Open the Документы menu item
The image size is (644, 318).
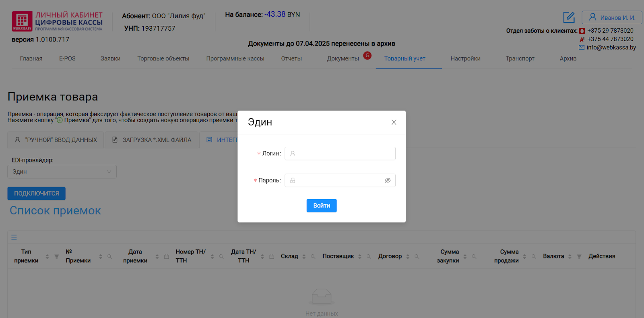(x=343, y=58)
